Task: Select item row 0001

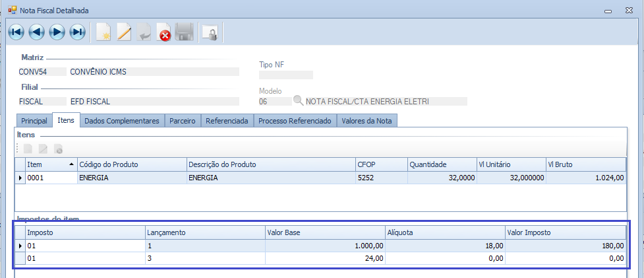Action: click(320, 178)
